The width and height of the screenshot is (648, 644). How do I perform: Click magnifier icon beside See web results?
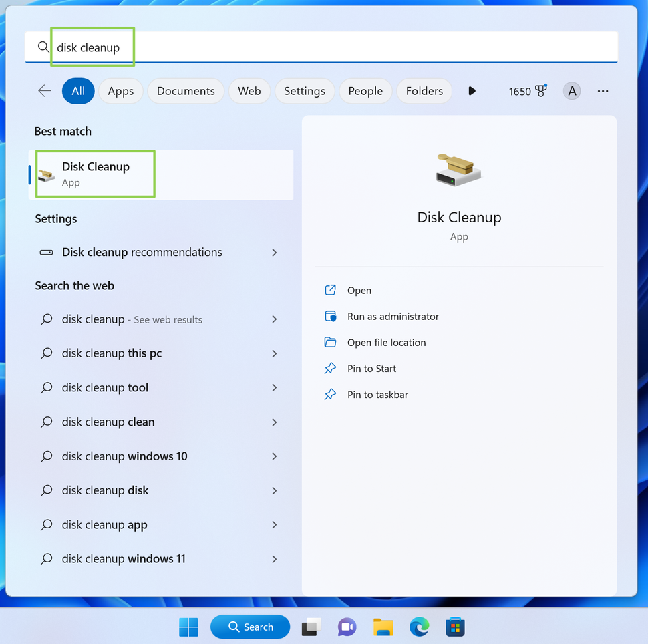46,319
